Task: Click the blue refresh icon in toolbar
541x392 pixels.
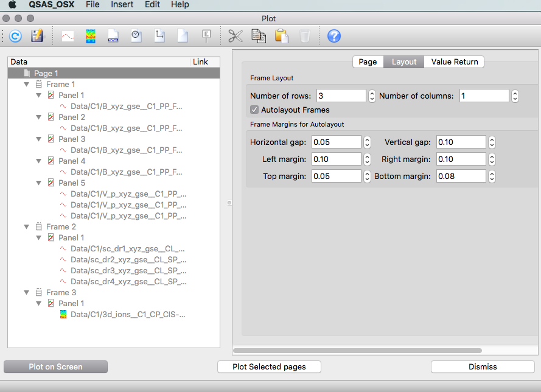Action: pos(15,37)
